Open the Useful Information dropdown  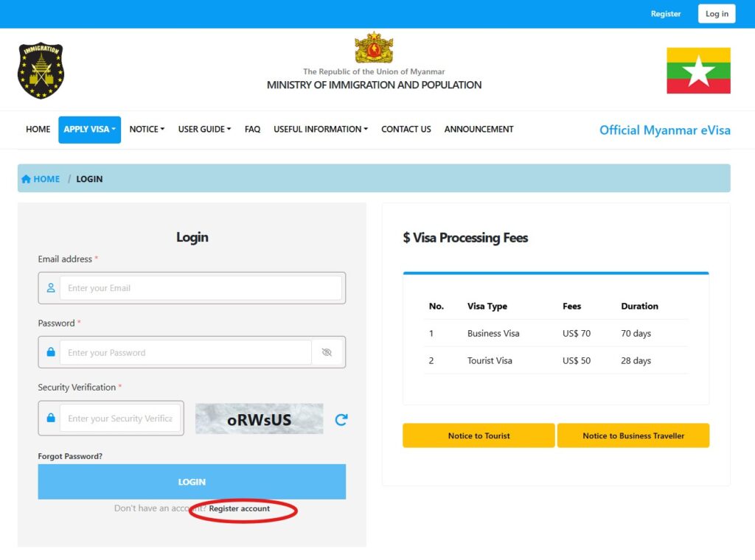click(x=321, y=130)
